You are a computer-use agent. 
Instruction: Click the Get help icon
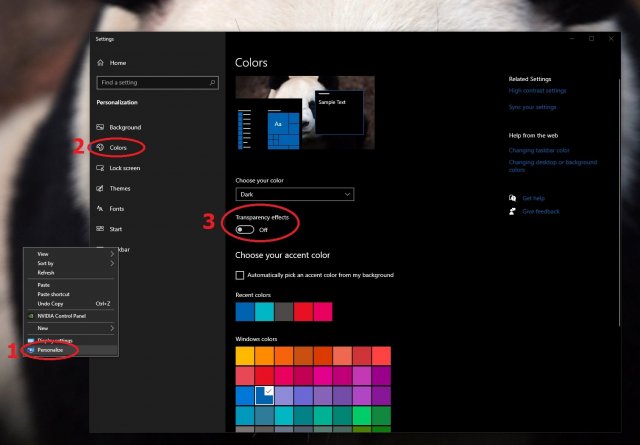pyautogui.click(x=513, y=198)
